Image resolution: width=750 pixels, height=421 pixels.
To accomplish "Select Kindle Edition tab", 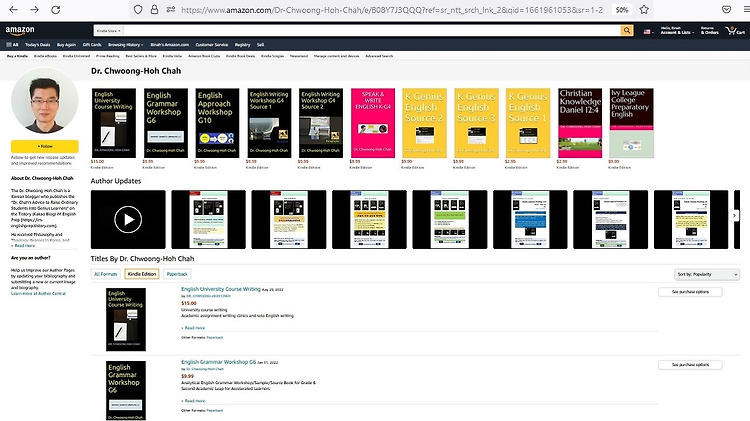I will click(x=142, y=274).
